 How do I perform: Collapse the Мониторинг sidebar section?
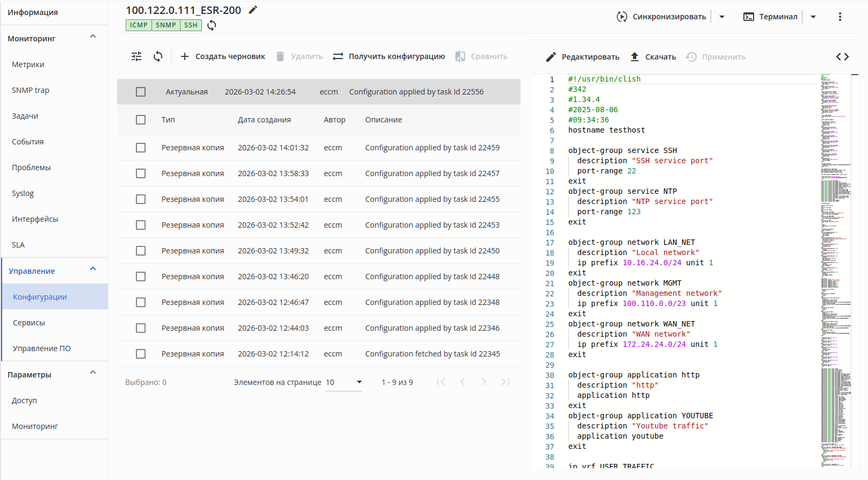point(93,38)
